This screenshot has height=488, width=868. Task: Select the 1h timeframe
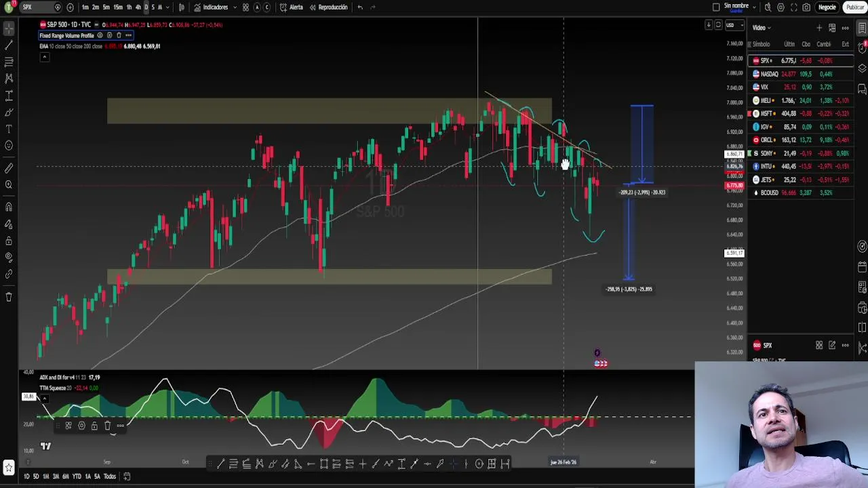[129, 7]
